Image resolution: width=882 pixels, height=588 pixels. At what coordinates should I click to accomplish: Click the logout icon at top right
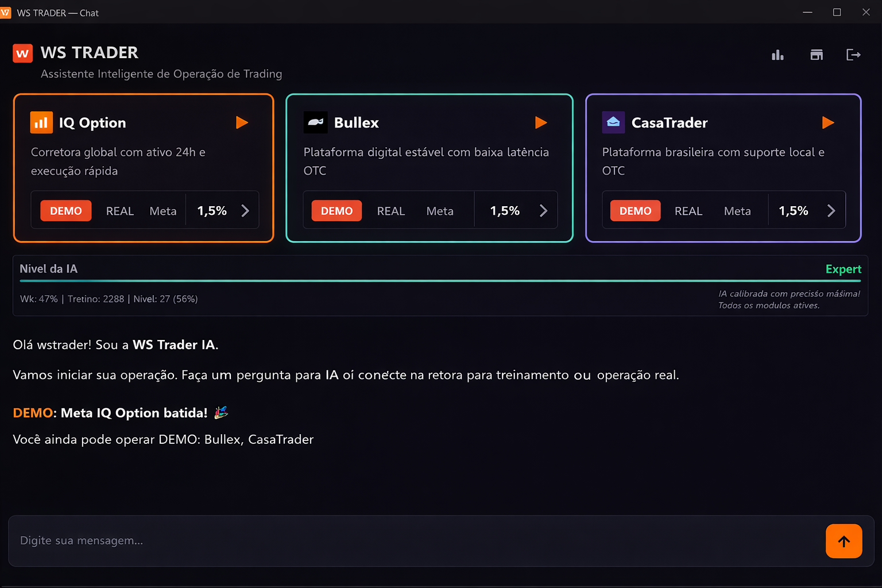[x=854, y=55]
